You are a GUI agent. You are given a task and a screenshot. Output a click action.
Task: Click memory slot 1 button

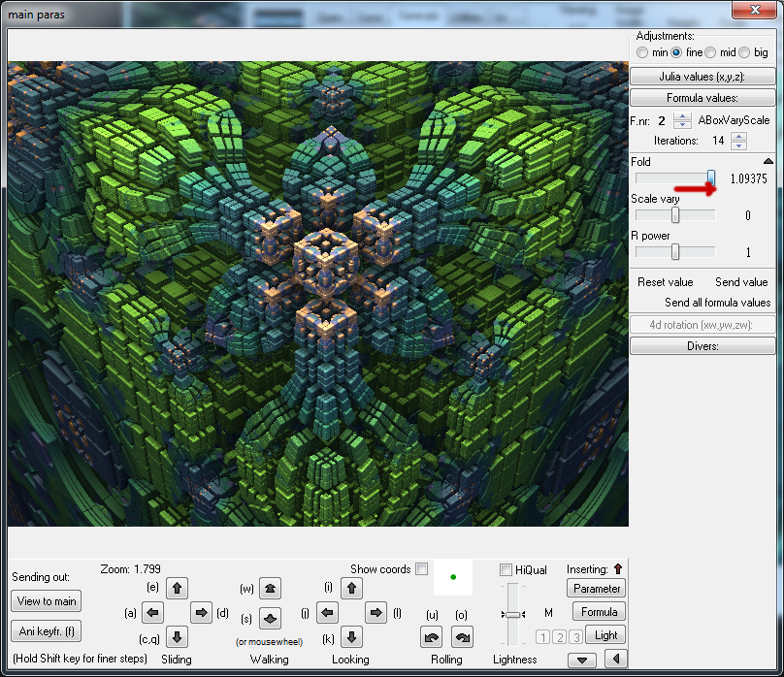[x=543, y=637]
